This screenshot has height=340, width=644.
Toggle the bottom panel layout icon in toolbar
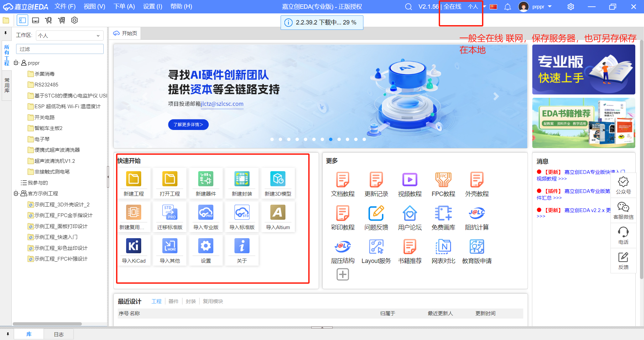coord(36,20)
